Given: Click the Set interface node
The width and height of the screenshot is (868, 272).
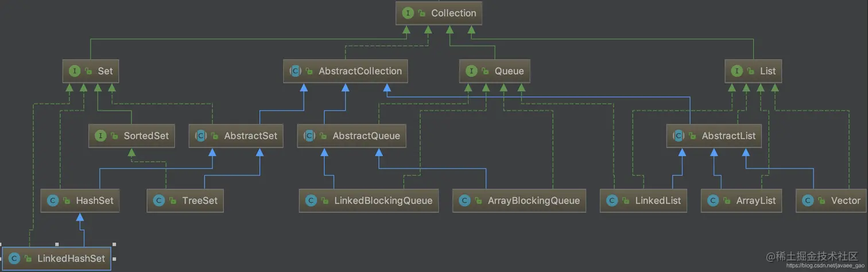Looking at the screenshot, I should pos(91,71).
